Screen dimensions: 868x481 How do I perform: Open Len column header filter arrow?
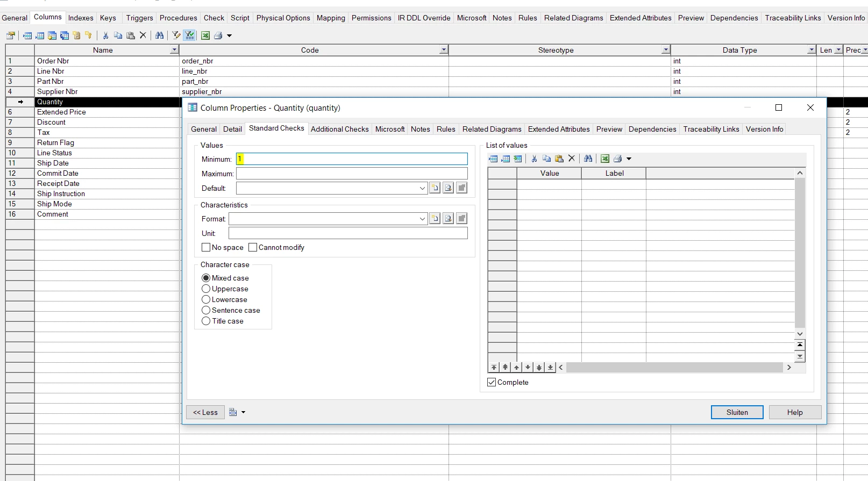pos(838,50)
